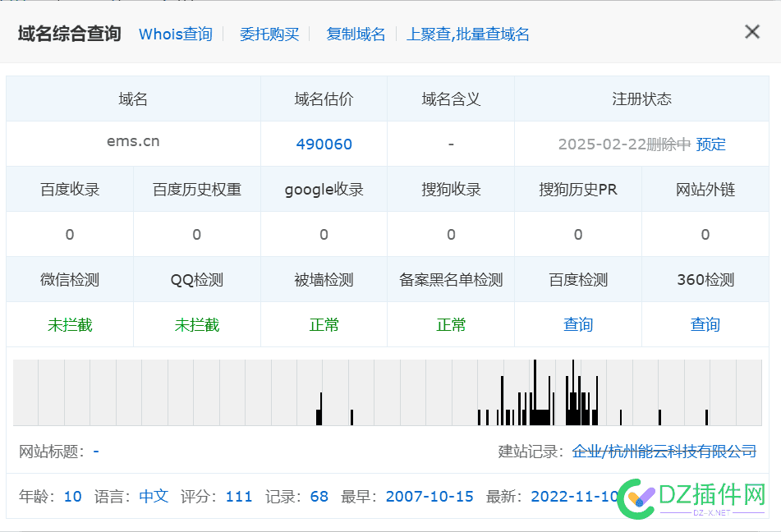
Task: Click the 域名 column header
Action: [x=134, y=99]
